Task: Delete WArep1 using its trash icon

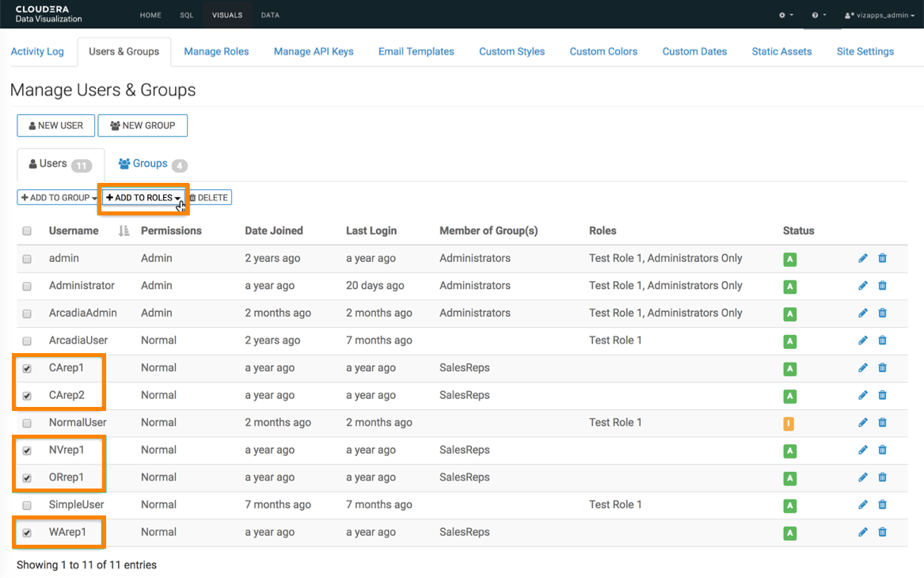Action: 882,532
